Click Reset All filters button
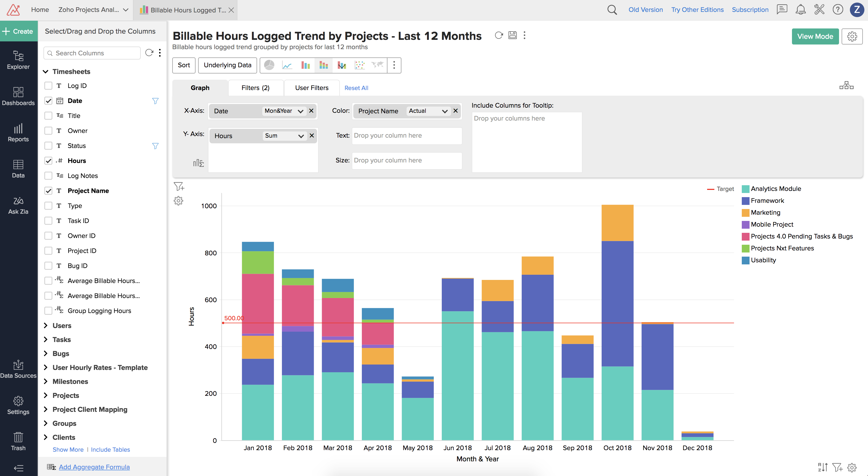This screenshot has width=868, height=476. click(x=356, y=87)
